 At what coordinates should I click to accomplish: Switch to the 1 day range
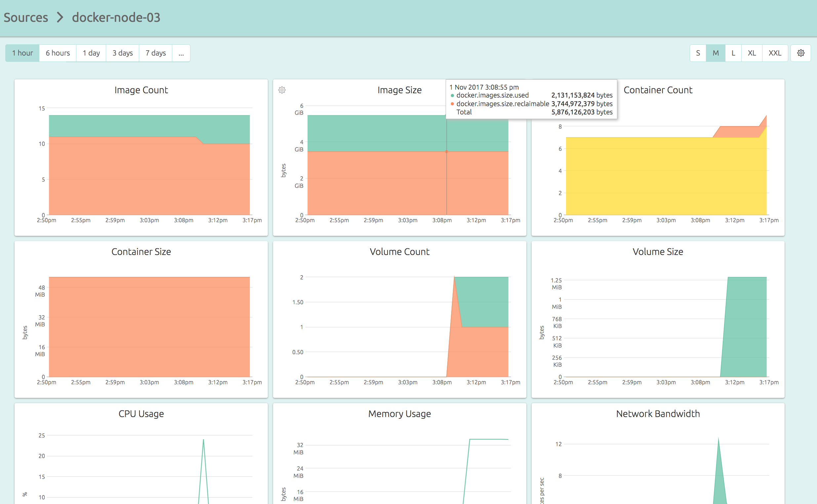91,53
